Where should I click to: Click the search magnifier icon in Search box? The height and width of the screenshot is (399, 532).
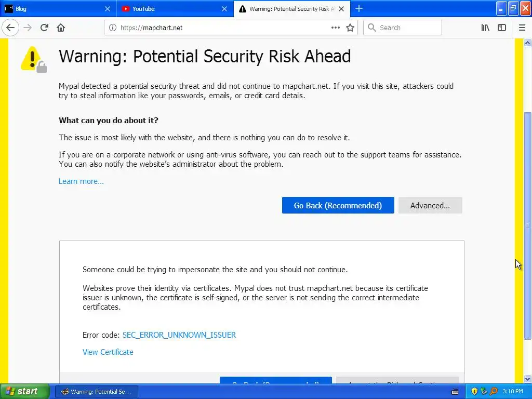click(x=371, y=28)
